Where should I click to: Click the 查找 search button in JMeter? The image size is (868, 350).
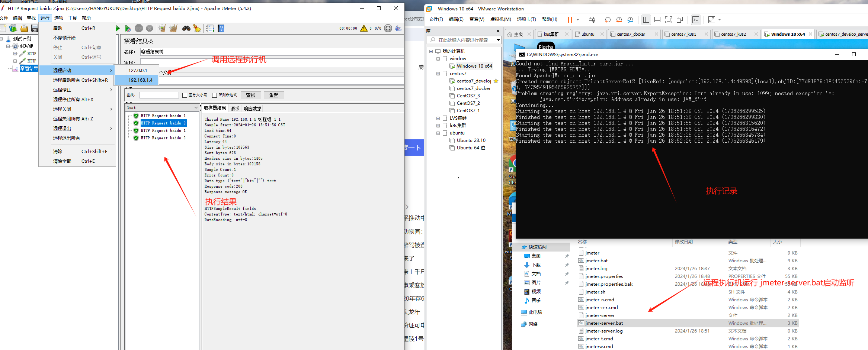point(251,95)
